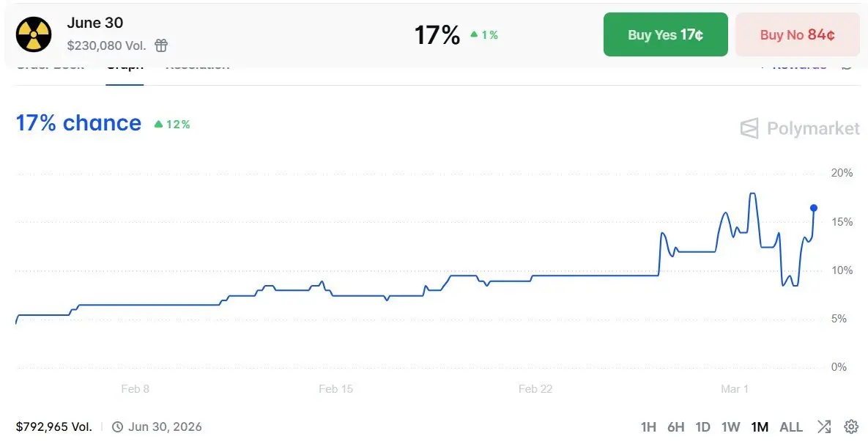This screenshot has height=447, width=868.
Task: Open the Order Book tab
Action: pos(50,67)
